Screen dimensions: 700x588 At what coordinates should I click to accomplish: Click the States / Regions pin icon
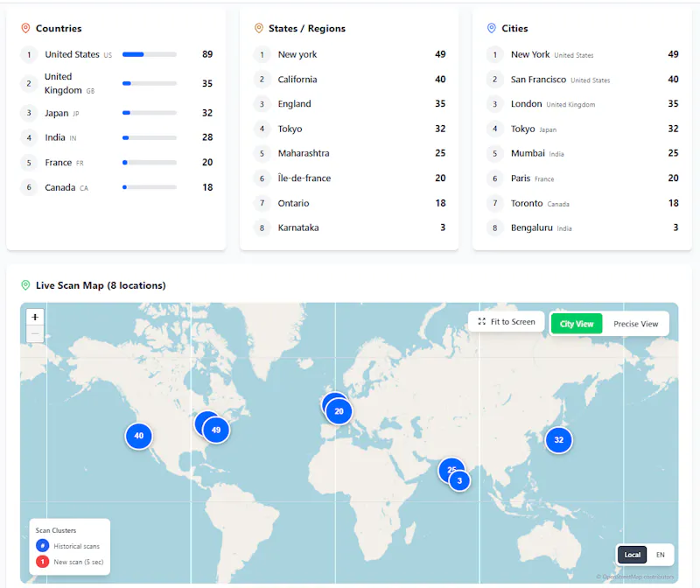point(259,28)
